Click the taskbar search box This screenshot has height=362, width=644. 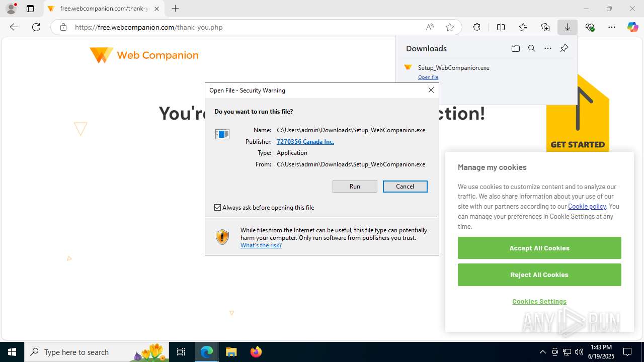[x=97, y=352]
